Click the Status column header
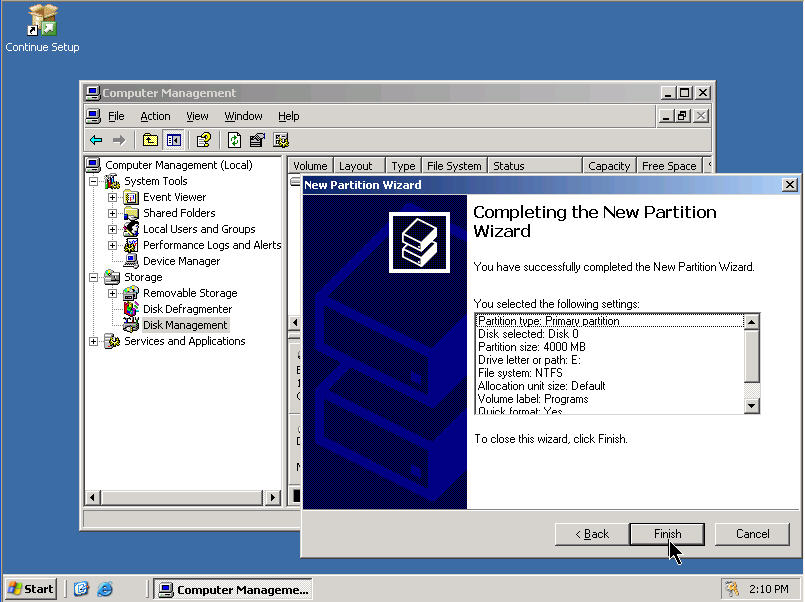 coord(535,166)
